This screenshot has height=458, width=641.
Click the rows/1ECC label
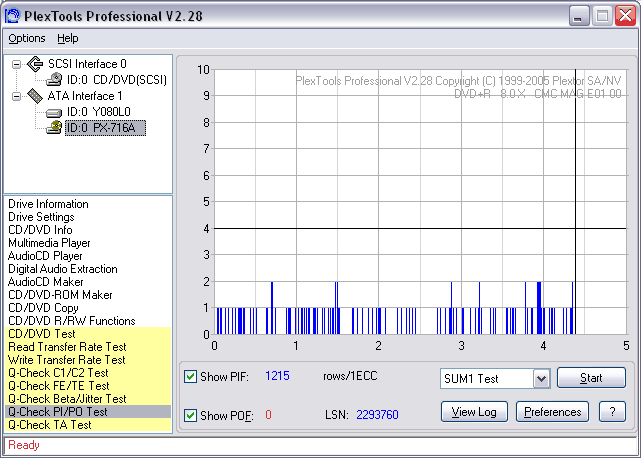pos(350,376)
